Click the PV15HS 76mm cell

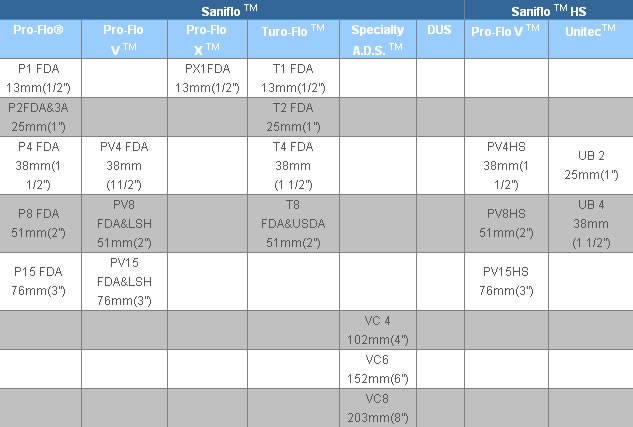click(x=506, y=281)
